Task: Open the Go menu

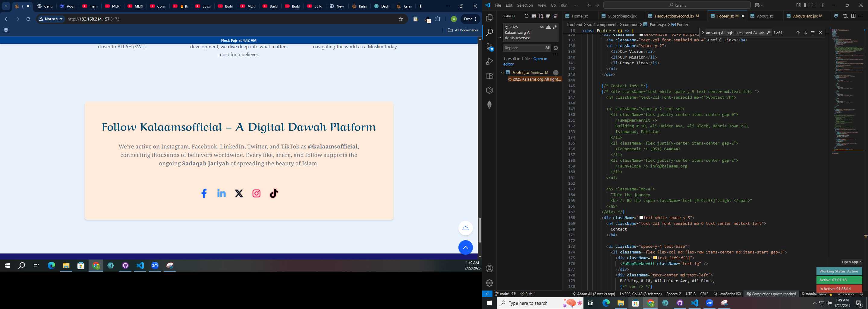Action: [x=553, y=5]
